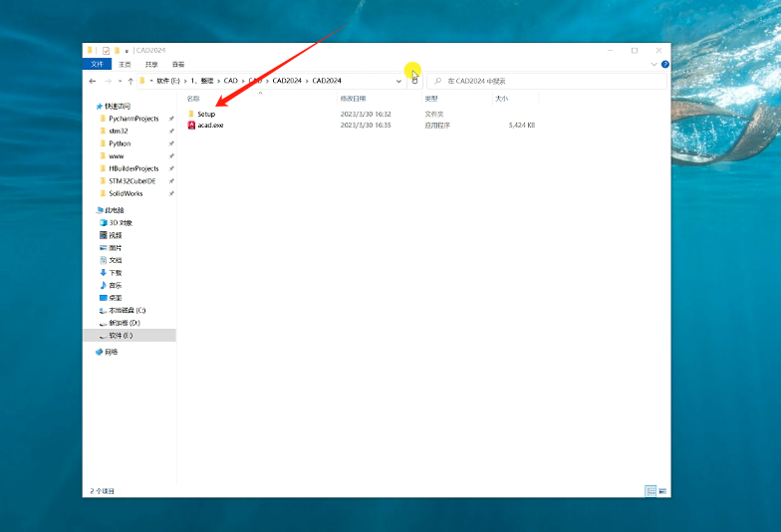Select 软件 (E:) drive in navigation pane
The height and width of the screenshot is (532, 781).
coord(130,335)
